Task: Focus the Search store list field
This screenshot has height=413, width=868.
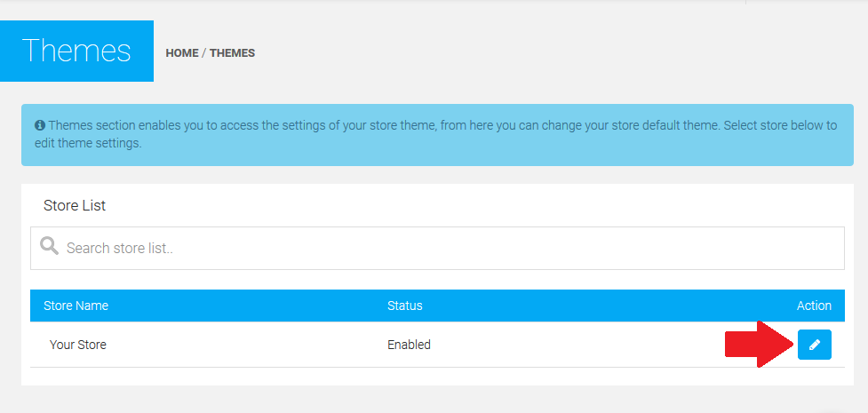Action: pos(444,248)
